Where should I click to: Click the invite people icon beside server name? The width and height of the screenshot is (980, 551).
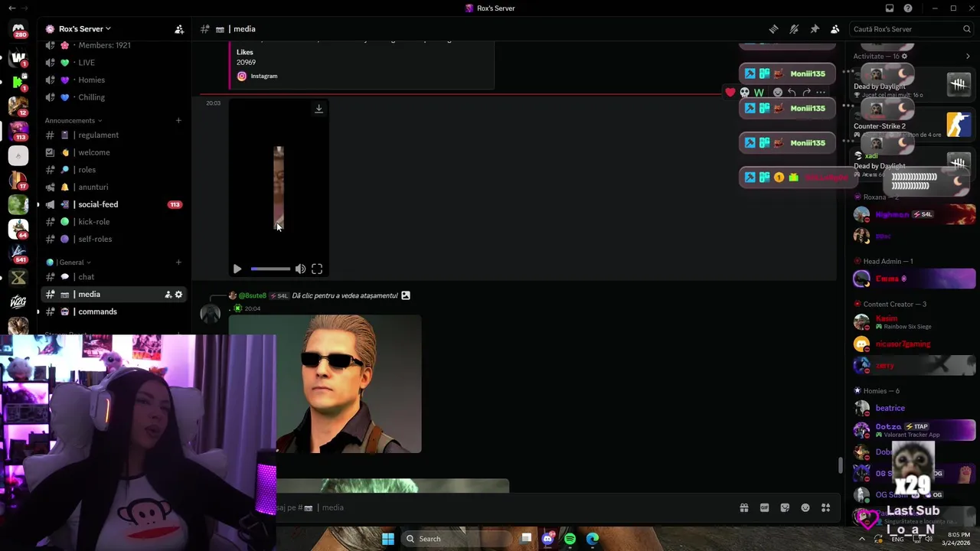coord(179,29)
